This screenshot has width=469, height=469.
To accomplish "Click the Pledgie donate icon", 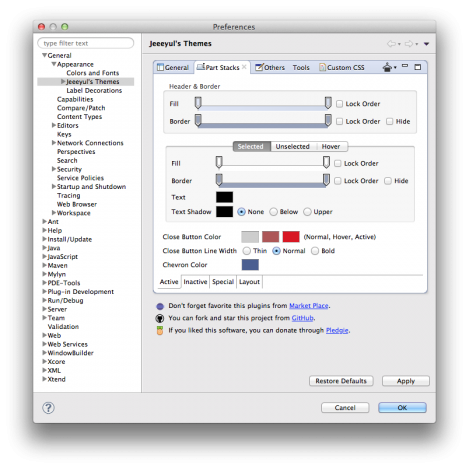I will [160, 330].
